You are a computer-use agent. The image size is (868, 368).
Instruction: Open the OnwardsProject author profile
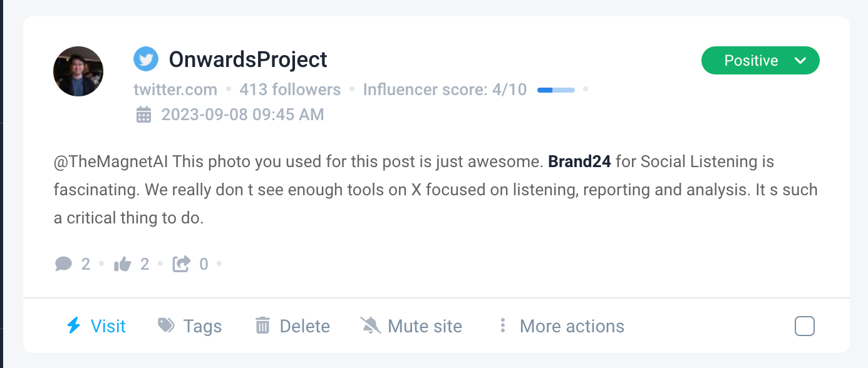click(248, 59)
